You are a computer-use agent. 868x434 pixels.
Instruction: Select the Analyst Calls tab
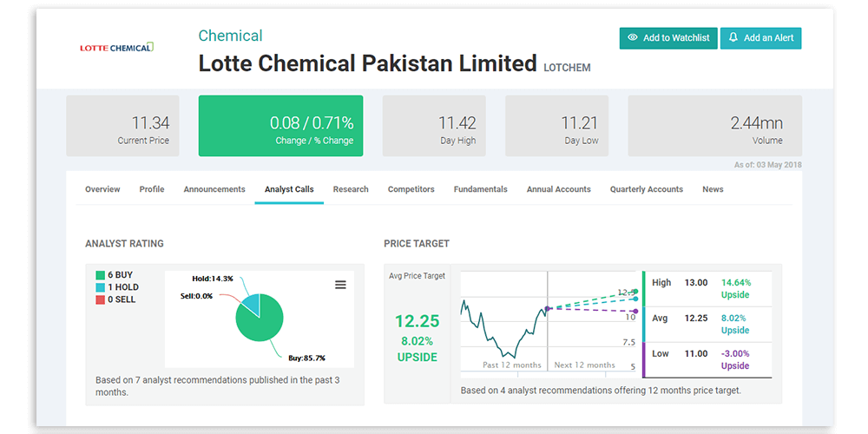289,189
